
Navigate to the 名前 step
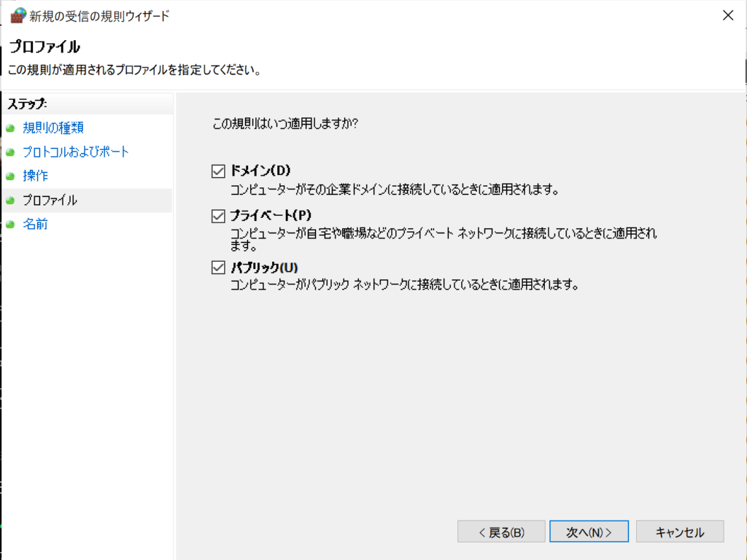pos(36,225)
